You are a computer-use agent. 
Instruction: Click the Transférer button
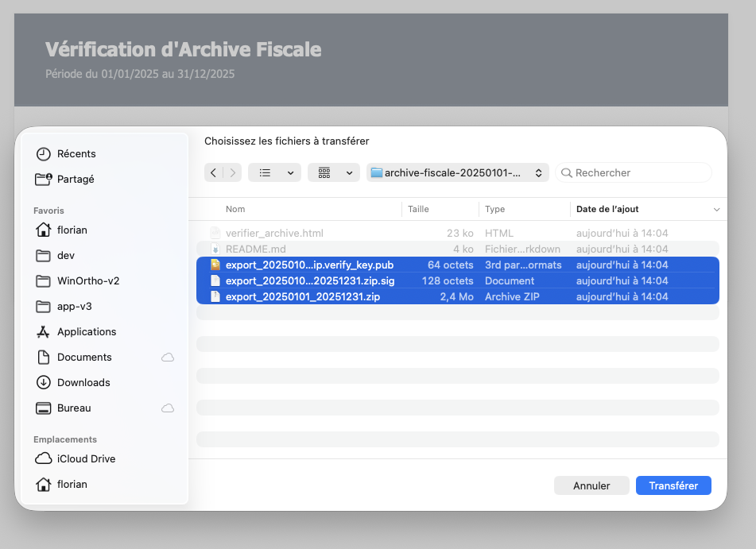point(673,485)
